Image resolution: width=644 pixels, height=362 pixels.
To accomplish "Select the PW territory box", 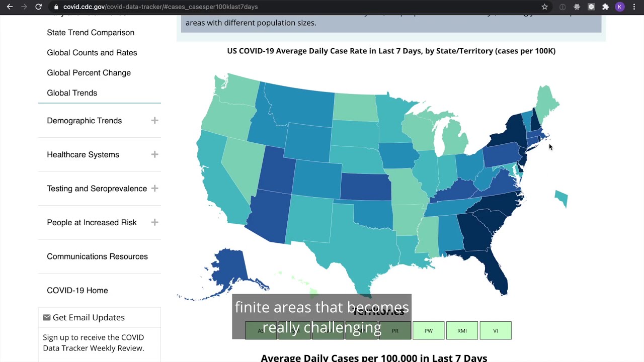I will 428,331.
